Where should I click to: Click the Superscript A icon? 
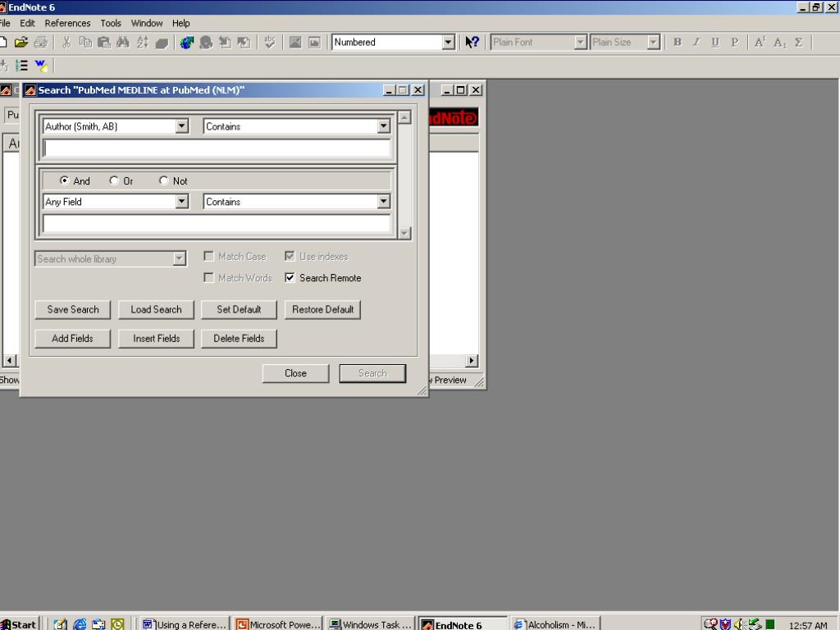click(760, 43)
